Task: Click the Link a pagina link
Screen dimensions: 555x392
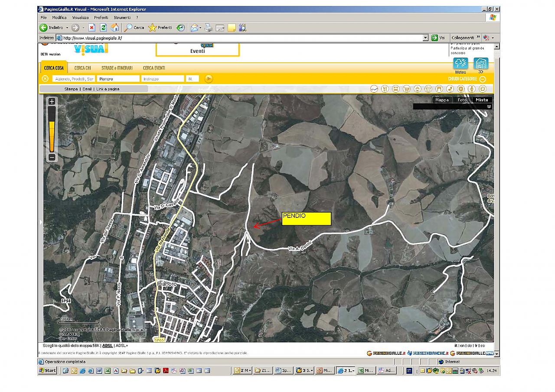Action: tap(108, 89)
